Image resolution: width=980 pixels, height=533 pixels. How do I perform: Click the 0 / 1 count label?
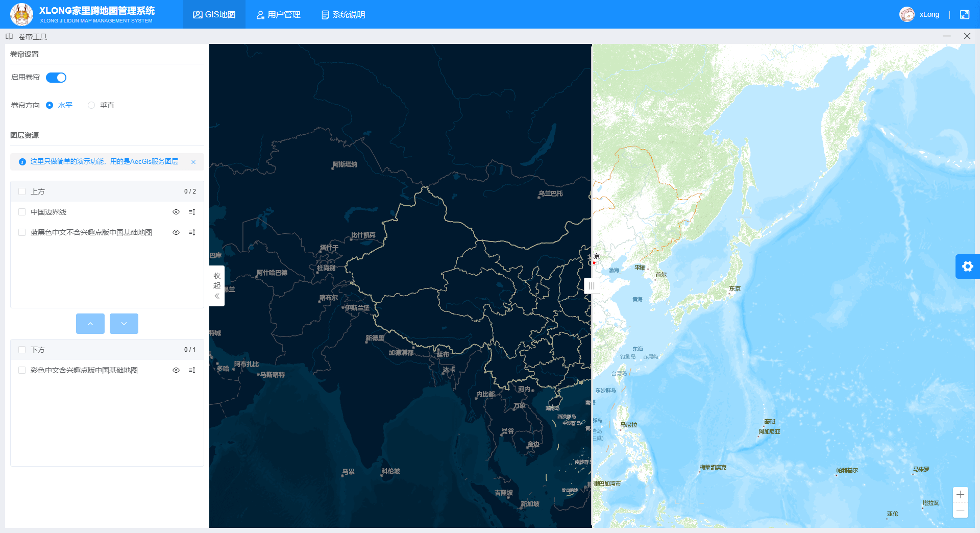tap(190, 350)
